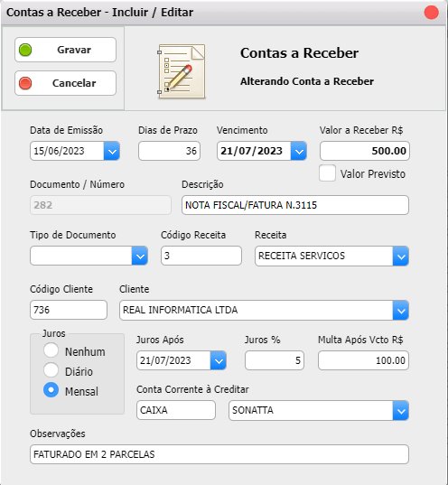Close the window with the red circle
The width and height of the screenshot is (448, 485).
tap(431, 13)
